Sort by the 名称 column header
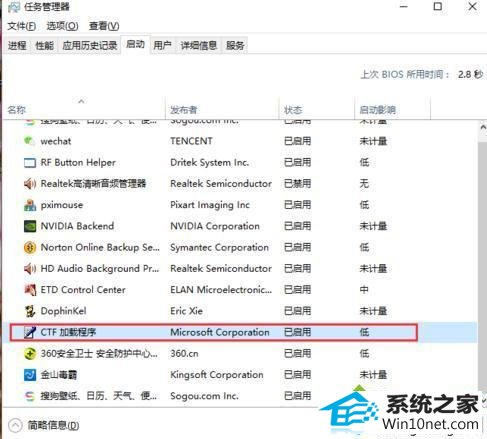The height and width of the screenshot is (439, 487). (16, 110)
